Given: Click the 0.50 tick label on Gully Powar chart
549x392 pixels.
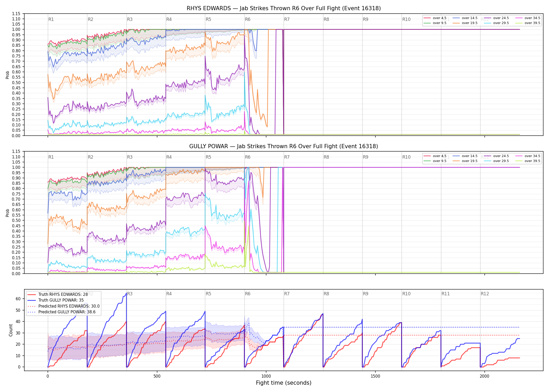Looking at the screenshot, I should click(x=16, y=220).
